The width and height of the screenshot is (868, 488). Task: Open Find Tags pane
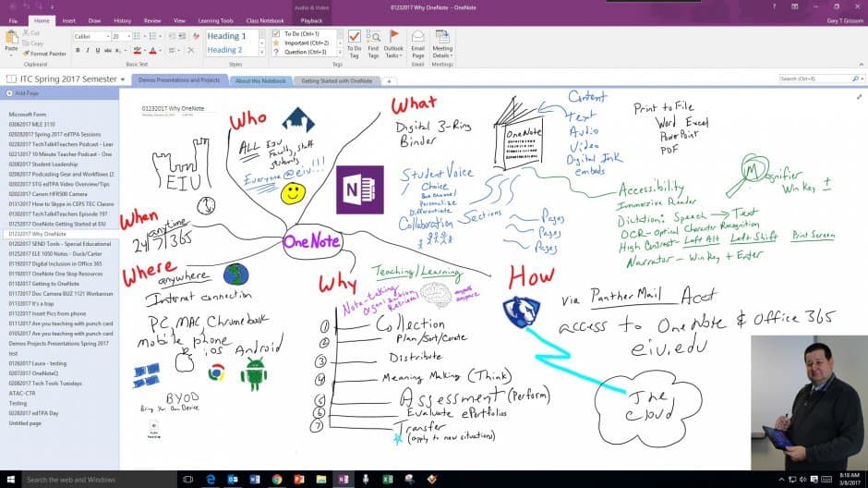[374, 44]
